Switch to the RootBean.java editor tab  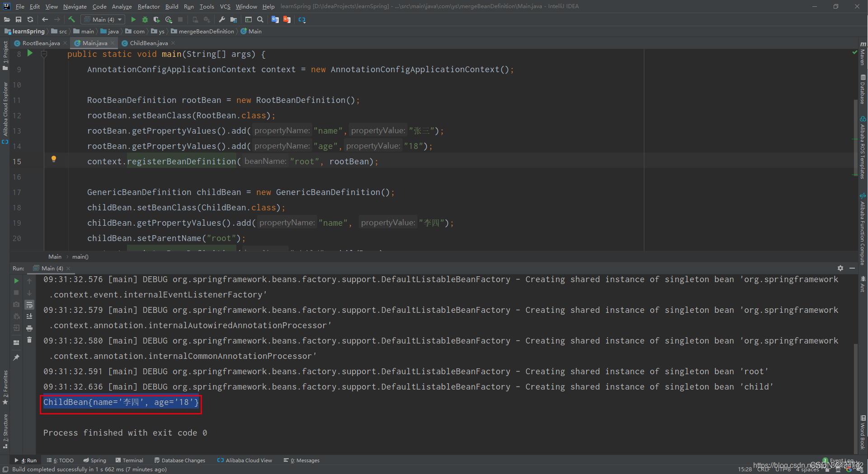pyautogui.click(x=41, y=43)
